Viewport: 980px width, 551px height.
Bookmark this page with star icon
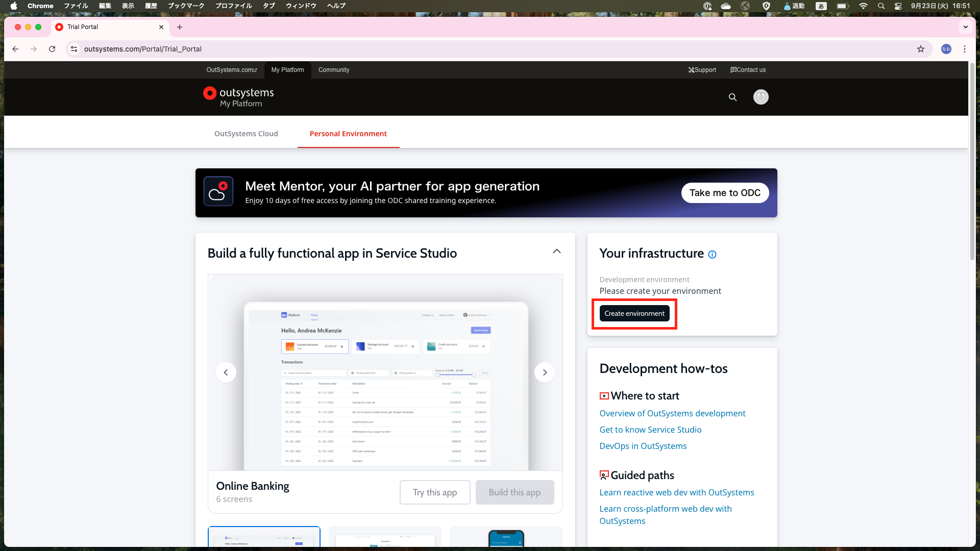point(920,49)
